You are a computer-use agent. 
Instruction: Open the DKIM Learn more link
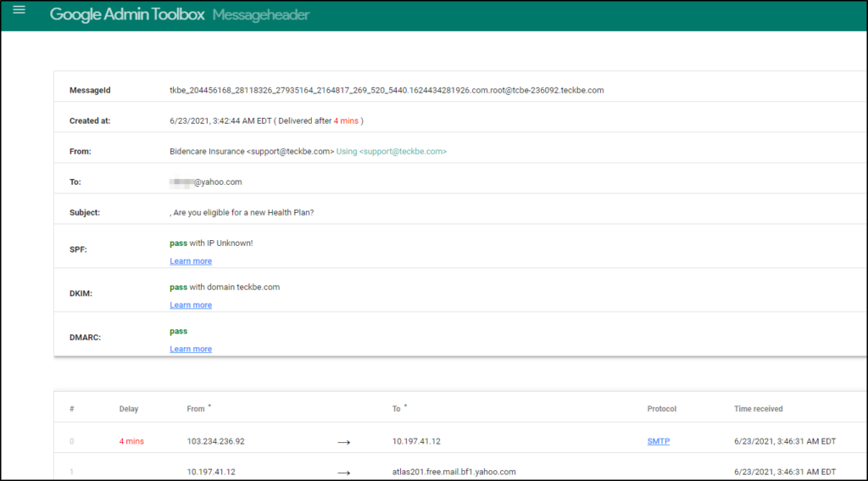[x=191, y=305]
